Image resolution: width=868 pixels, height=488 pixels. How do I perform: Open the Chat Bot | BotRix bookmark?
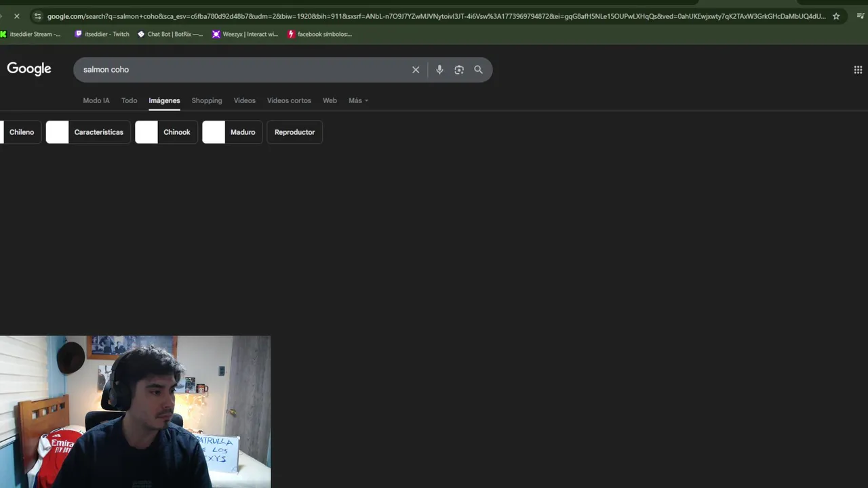pyautogui.click(x=170, y=34)
